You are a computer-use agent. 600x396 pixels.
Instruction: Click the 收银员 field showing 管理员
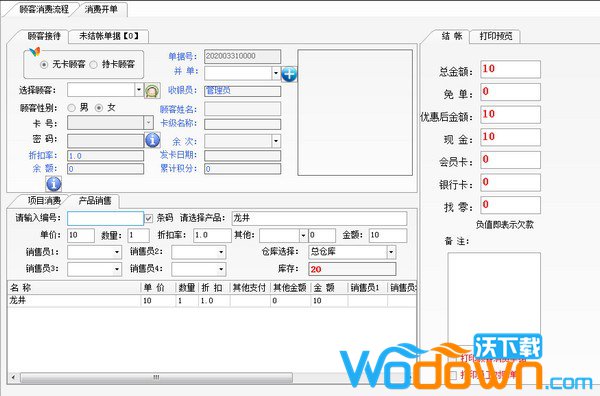(x=242, y=91)
